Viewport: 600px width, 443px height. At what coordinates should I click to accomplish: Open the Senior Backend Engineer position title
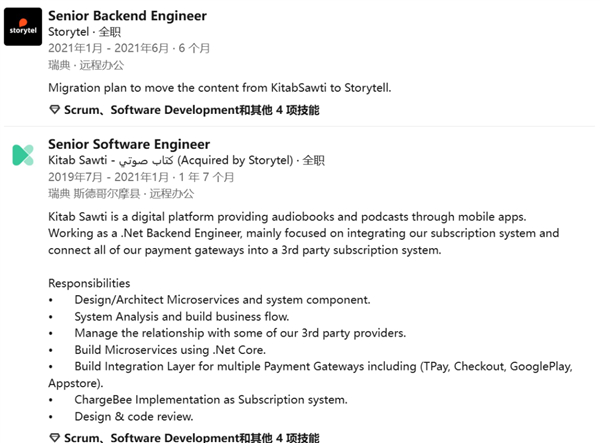(127, 16)
